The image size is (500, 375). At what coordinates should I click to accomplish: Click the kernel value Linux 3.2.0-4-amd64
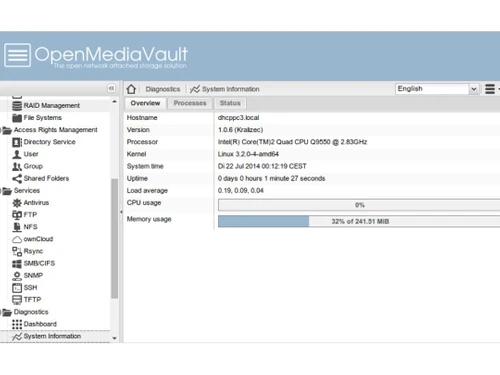(248, 154)
